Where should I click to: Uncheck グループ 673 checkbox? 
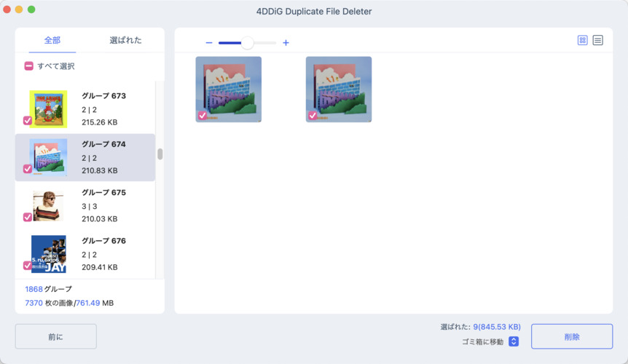28,120
